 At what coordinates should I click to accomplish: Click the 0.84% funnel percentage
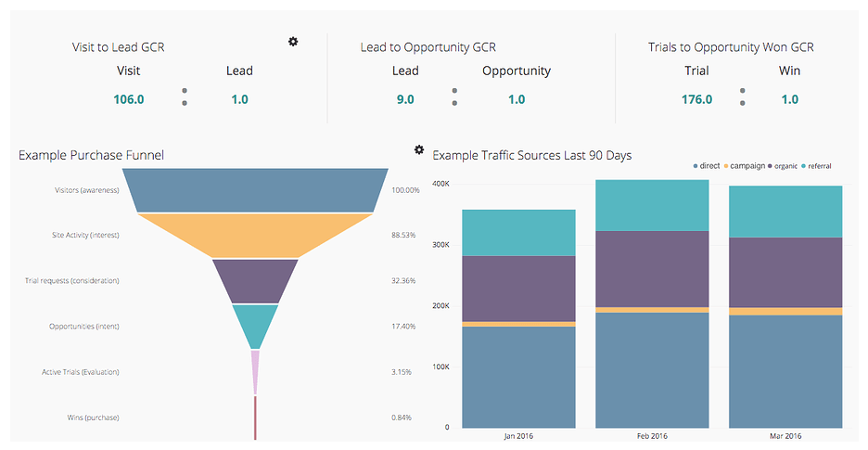(402, 418)
